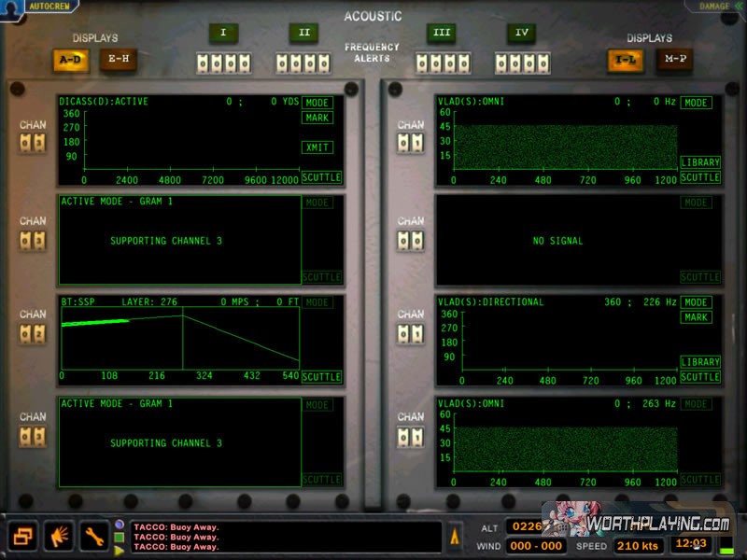Image resolution: width=747 pixels, height=560 pixels.
Task: Switch left displays to E-H
Action: click(x=119, y=59)
